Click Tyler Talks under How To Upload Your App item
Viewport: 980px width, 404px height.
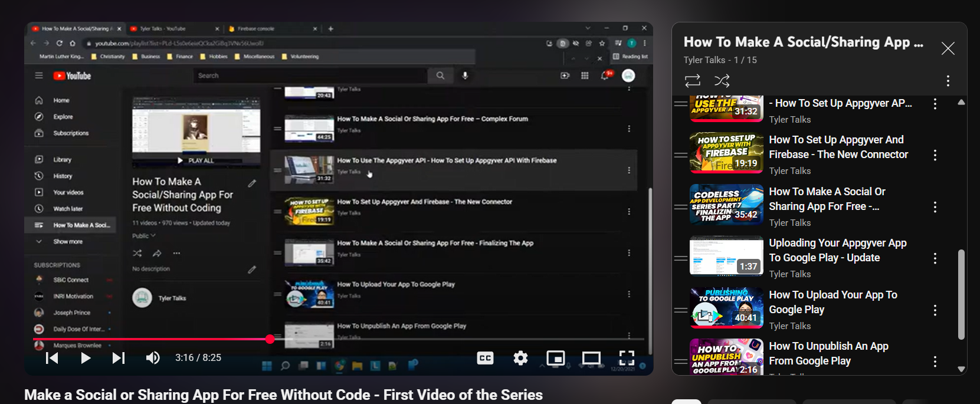pyautogui.click(x=789, y=326)
